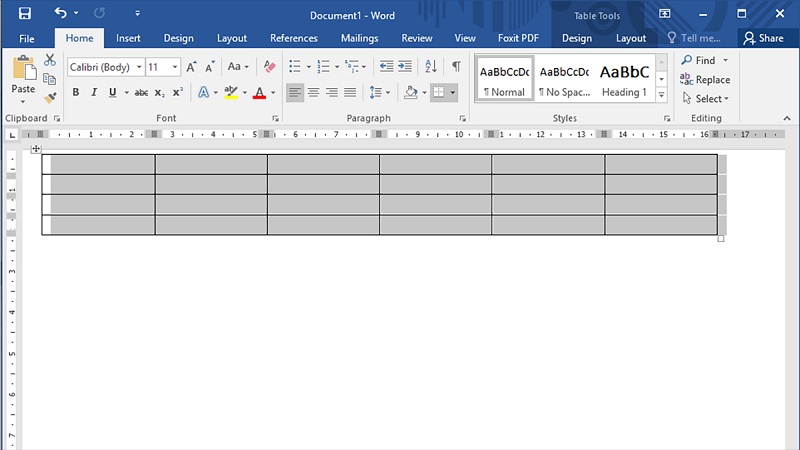Image resolution: width=800 pixels, height=450 pixels.
Task: Open the Calibri (Body) font dropdown
Action: pyautogui.click(x=106, y=67)
